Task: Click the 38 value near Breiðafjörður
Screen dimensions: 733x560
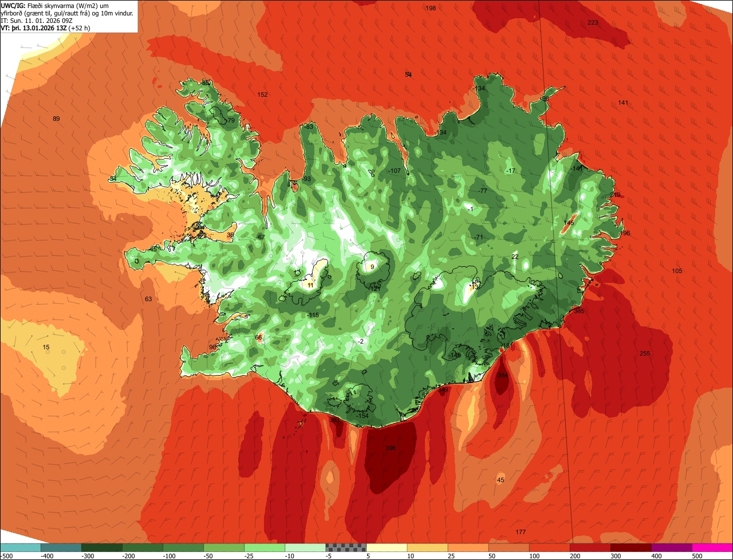Action: 230,235
